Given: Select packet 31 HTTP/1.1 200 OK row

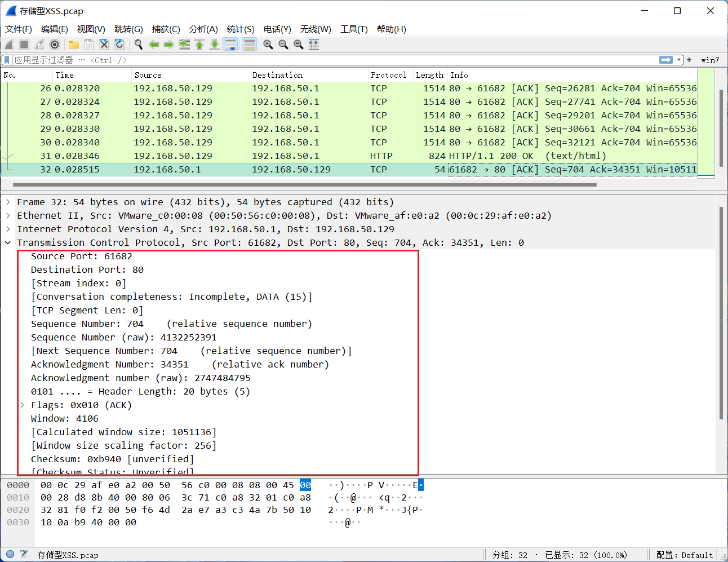Looking at the screenshot, I should [349, 156].
